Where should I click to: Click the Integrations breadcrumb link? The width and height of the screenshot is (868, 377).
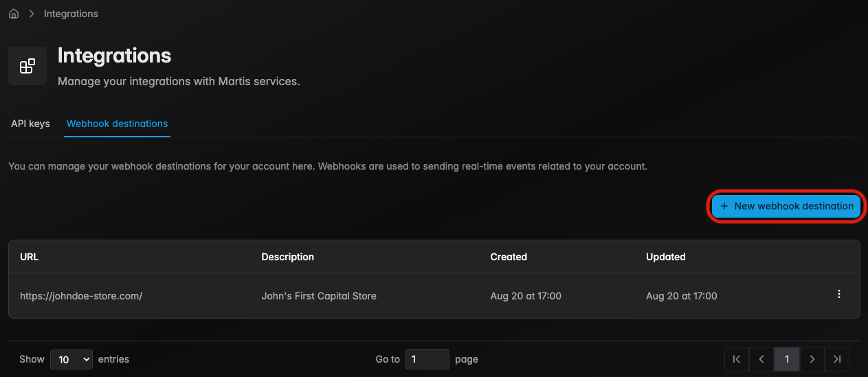(x=71, y=14)
